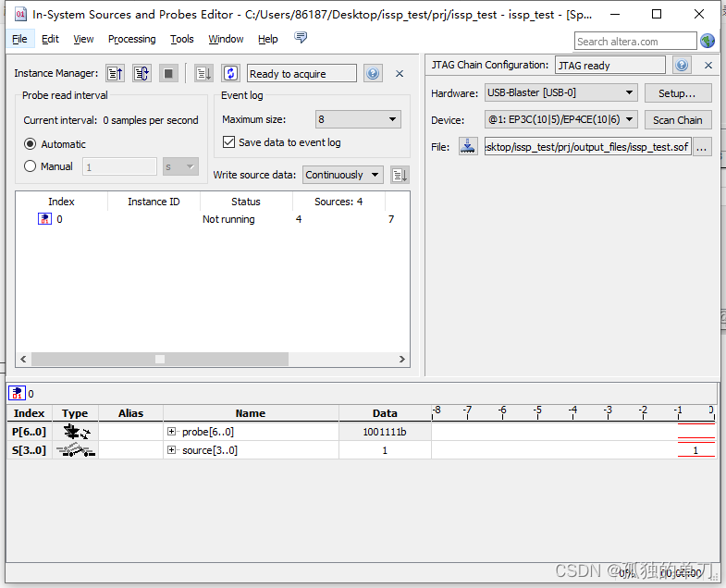
Task: Click the Search altera.com field
Action: [x=635, y=42]
